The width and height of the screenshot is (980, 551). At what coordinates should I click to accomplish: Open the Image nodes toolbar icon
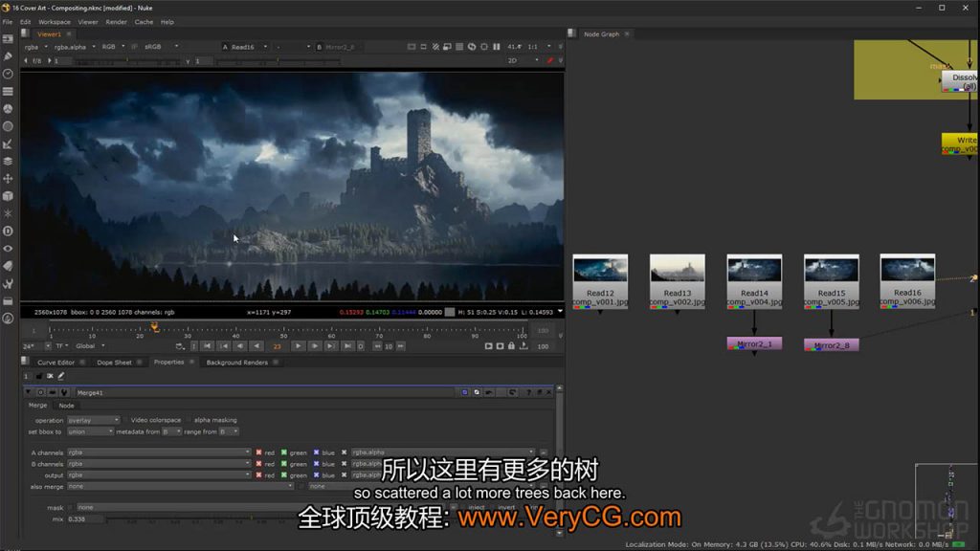8,38
